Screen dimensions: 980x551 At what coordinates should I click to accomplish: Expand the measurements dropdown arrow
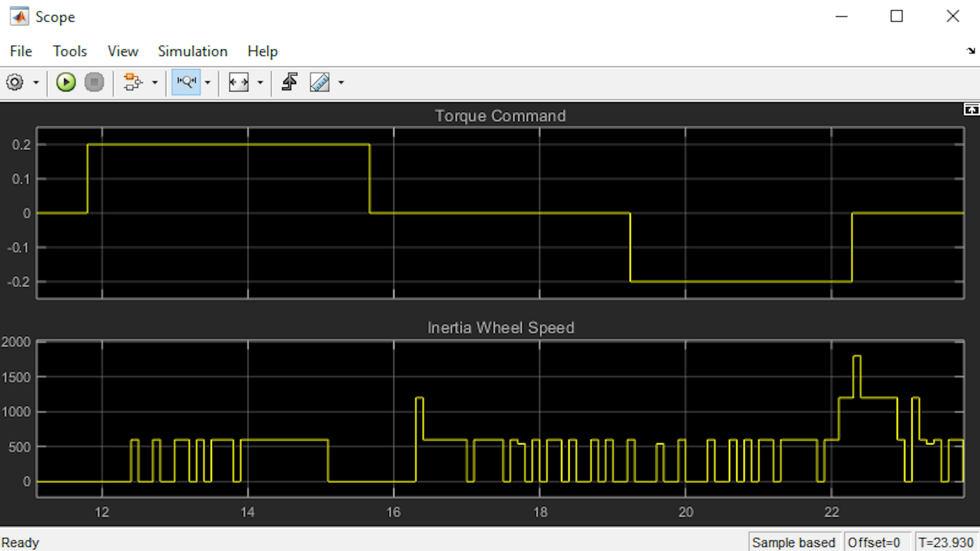(x=341, y=82)
